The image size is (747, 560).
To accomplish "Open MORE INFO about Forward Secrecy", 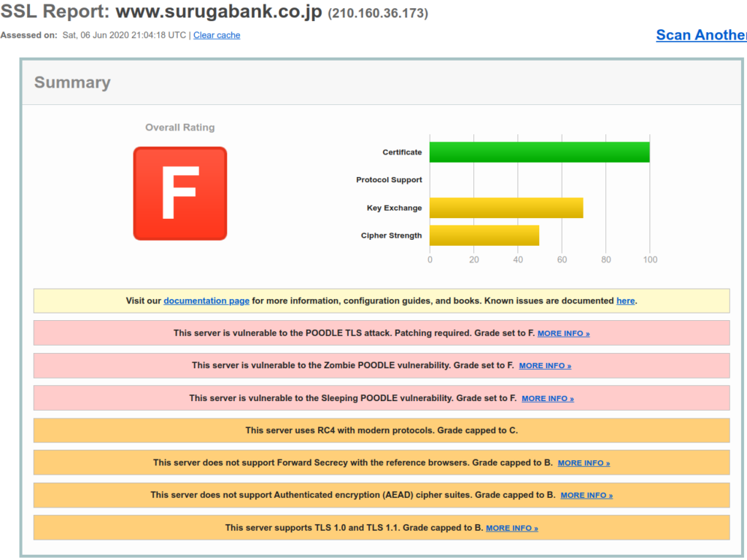I will click(x=584, y=463).
